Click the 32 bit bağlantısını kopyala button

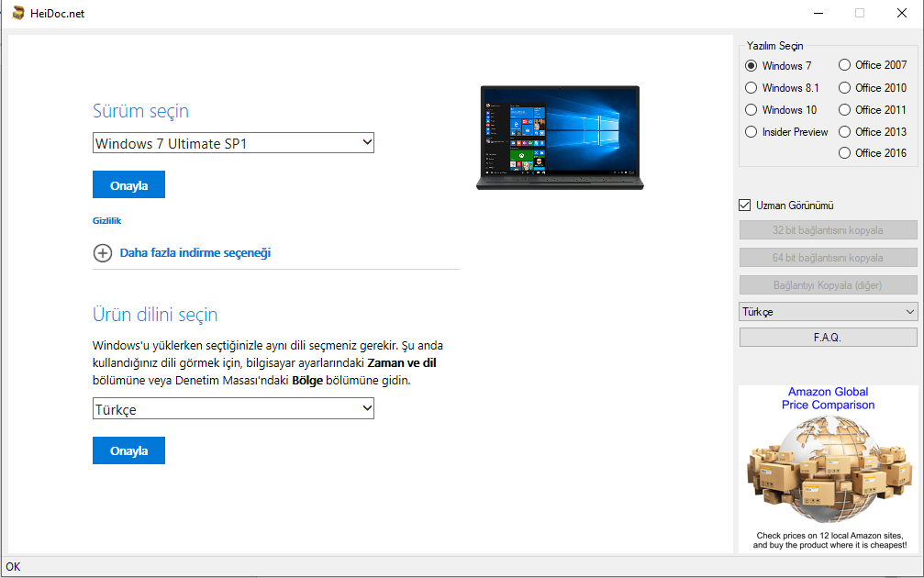coord(828,229)
